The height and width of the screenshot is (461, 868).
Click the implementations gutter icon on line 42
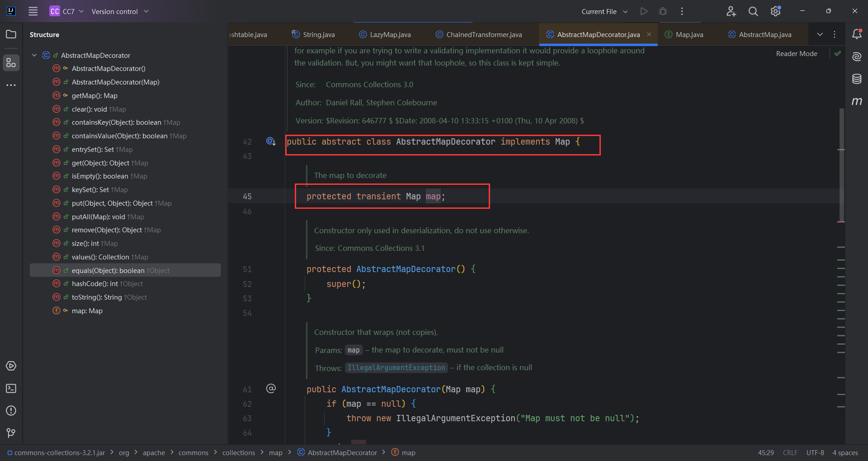pos(271,141)
